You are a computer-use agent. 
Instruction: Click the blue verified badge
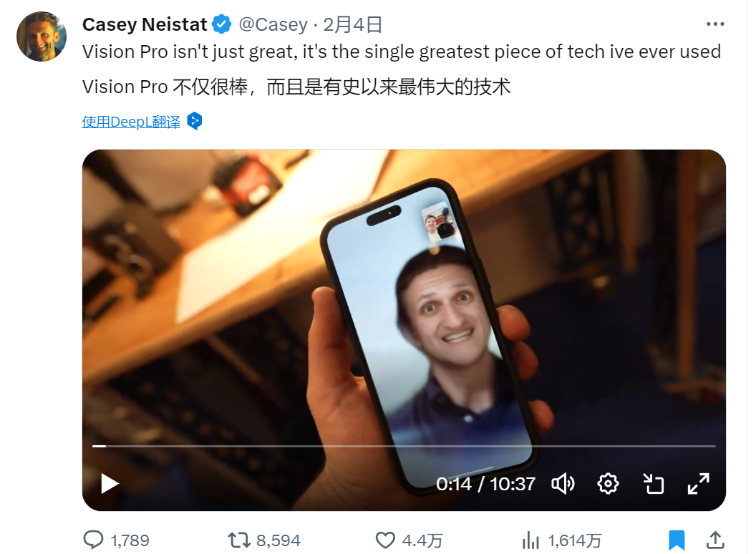(x=222, y=24)
